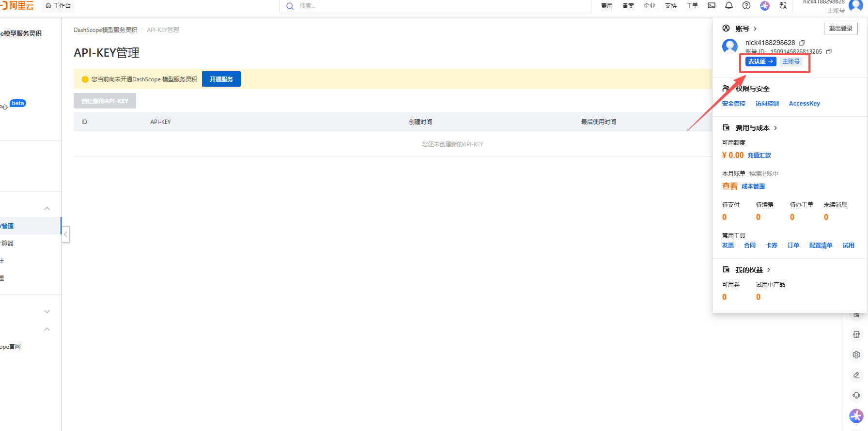
Task: Click the 开通服务 button
Action: pos(221,79)
